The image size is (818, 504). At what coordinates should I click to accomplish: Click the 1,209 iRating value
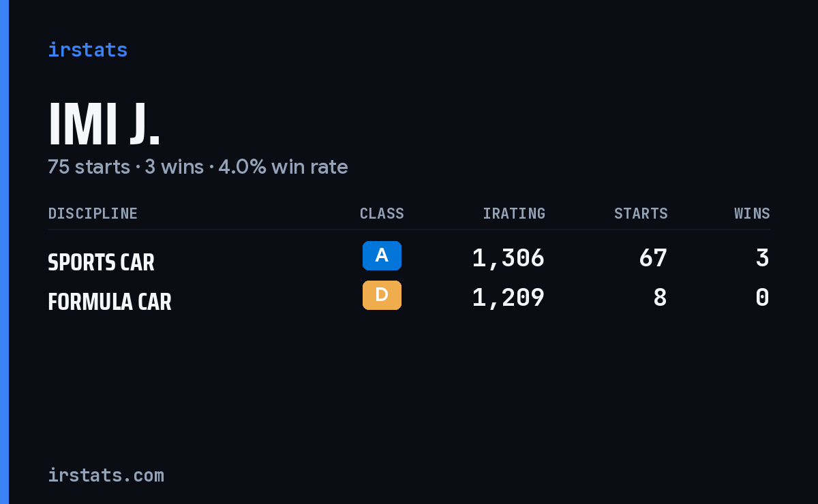[x=509, y=298]
